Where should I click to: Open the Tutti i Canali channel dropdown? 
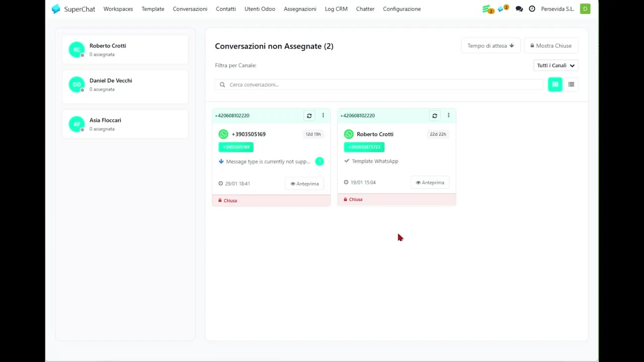pyautogui.click(x=555, y=65)
